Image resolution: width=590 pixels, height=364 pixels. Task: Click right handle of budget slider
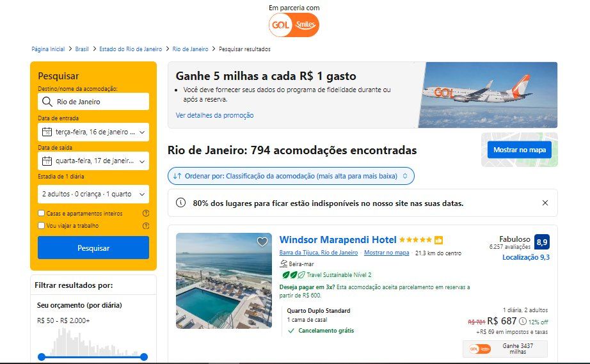click(144, 357)
